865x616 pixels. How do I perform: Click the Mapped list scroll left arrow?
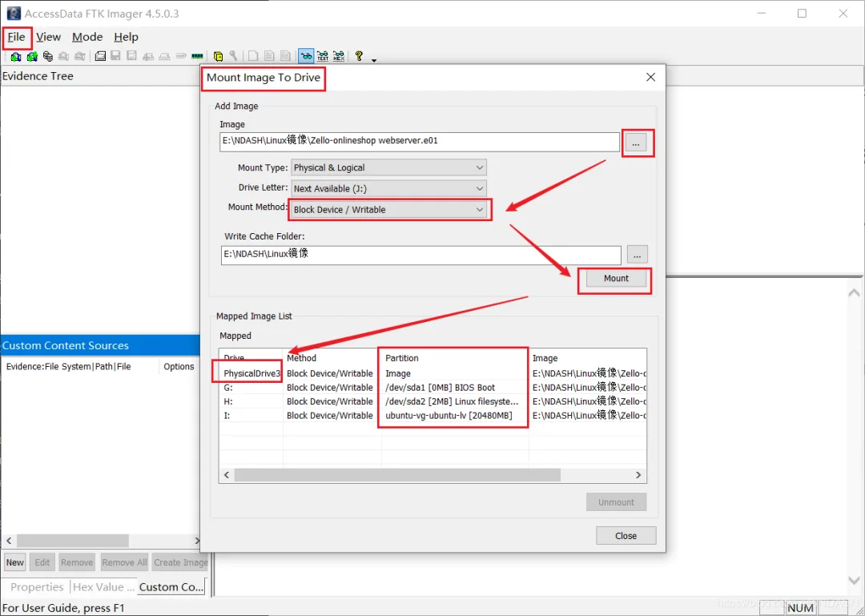[226, 475]
